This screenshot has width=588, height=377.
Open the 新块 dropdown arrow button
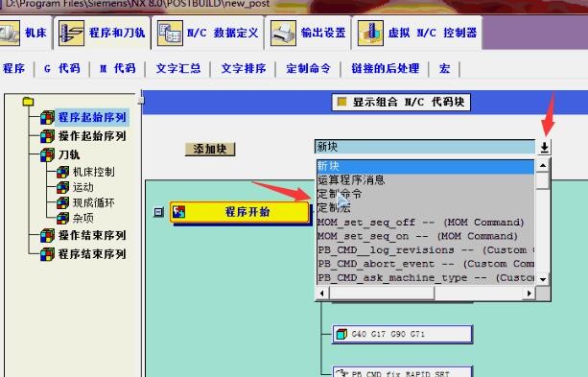(x=544, y=147)
